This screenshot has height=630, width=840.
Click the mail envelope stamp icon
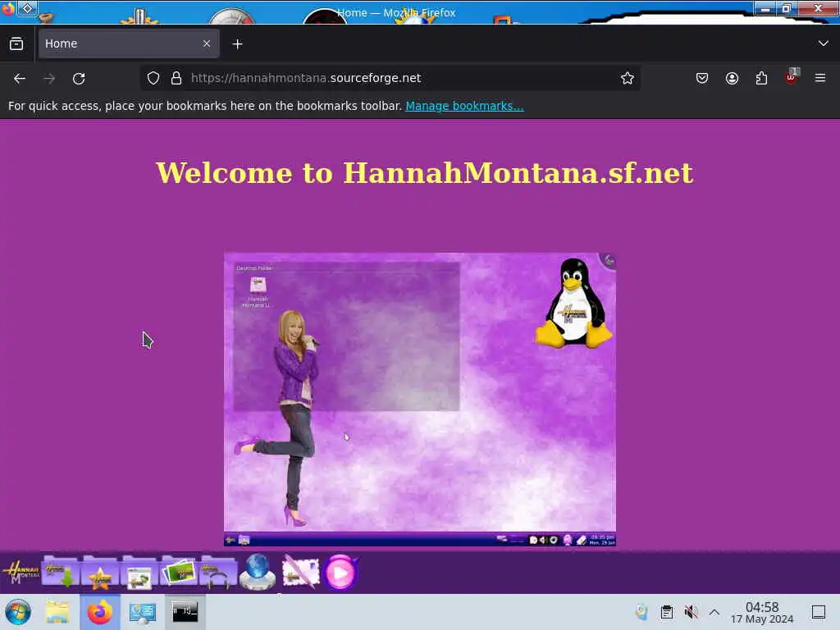tap(300, 572)
